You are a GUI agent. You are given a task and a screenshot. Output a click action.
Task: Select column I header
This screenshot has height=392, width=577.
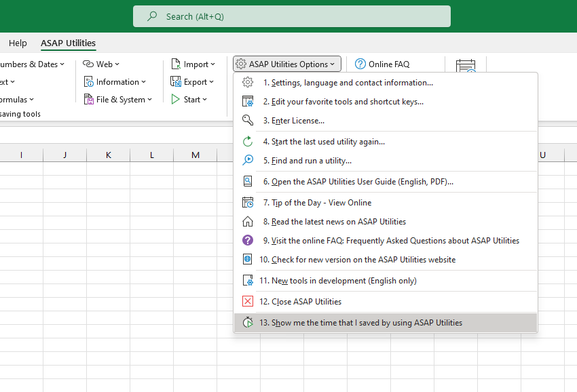[21, 155]
